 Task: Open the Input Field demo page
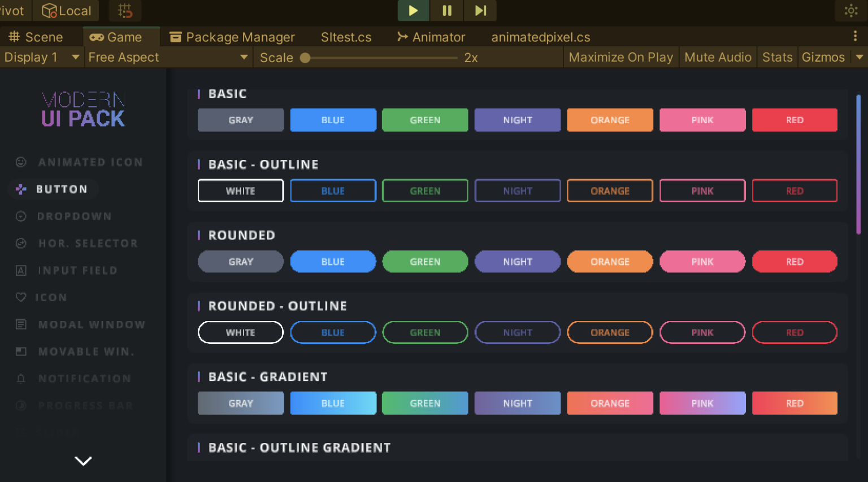coord(76,270)
